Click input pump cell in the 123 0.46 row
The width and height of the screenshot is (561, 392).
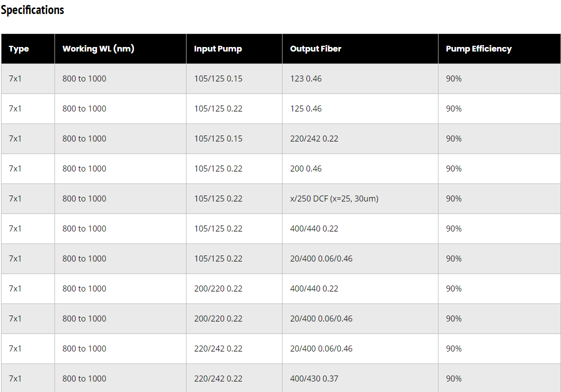218,78
